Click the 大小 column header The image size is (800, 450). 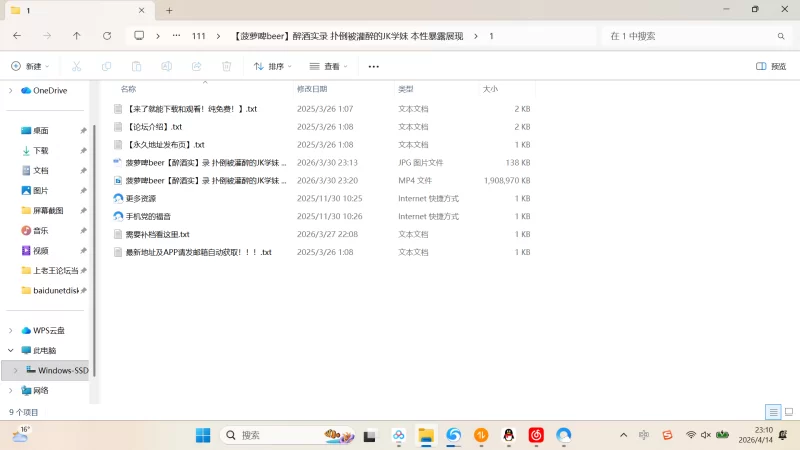(490, 89)
